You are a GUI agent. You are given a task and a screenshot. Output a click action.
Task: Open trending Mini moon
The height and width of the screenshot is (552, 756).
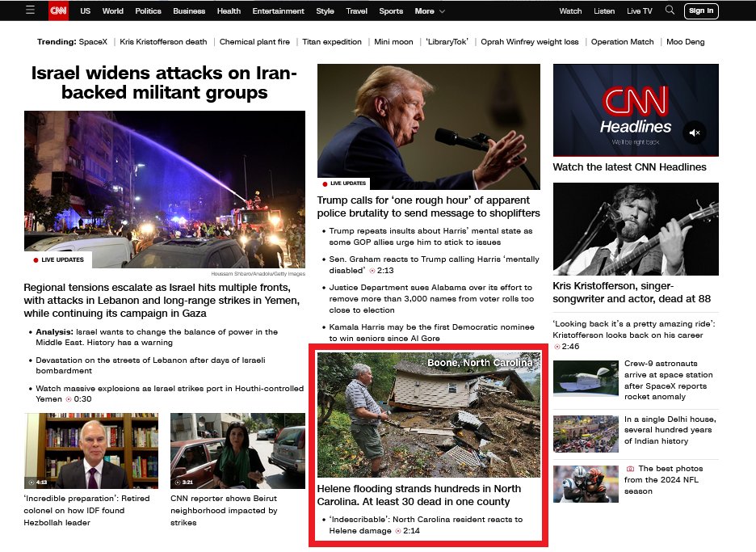[393, 42]
